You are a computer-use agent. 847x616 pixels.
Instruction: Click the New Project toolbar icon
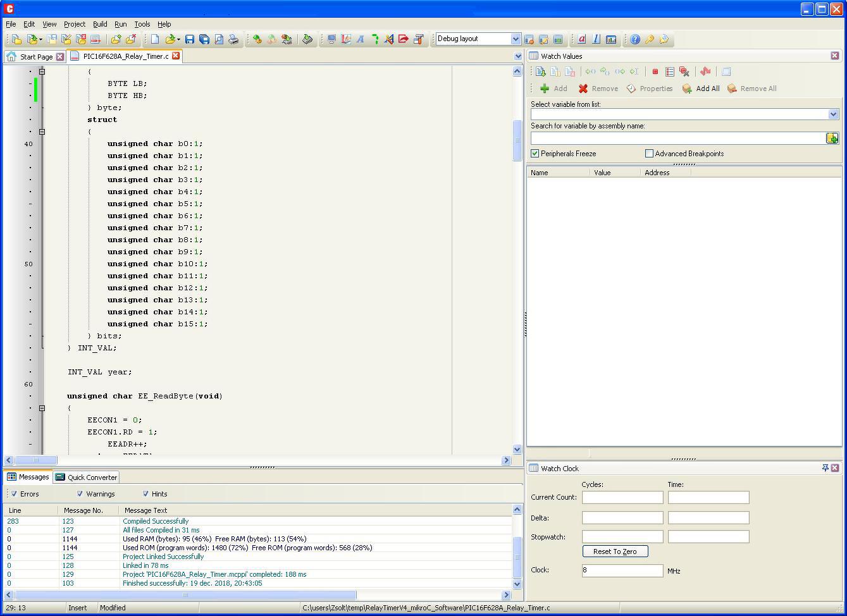pyautogui.click(x=17, y=39)
